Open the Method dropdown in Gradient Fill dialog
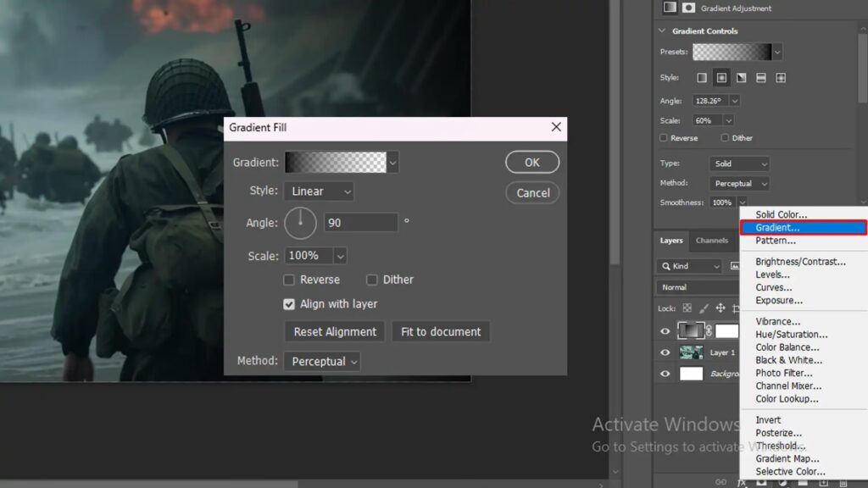The image size is (868, 488). click(322, 362)
